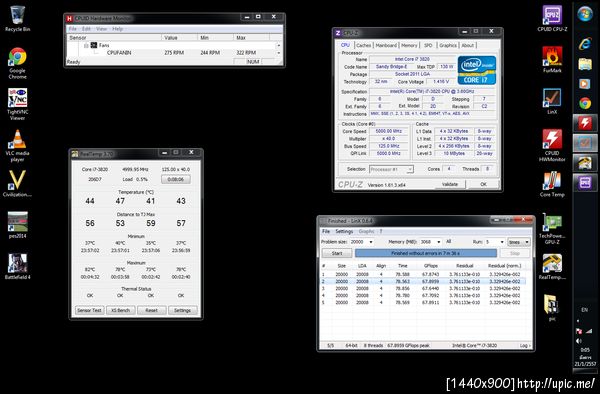The width and height of the screenshot is (600, 394).
Task: Click the taskbar clock
Action: (x=585, y=357)
